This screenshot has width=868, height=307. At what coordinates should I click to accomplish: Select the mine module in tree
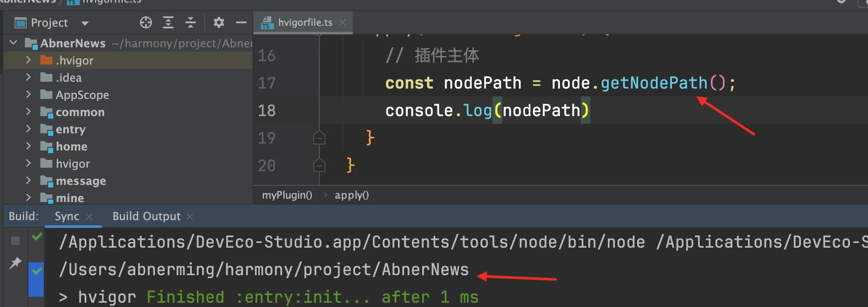click(70, 198)
